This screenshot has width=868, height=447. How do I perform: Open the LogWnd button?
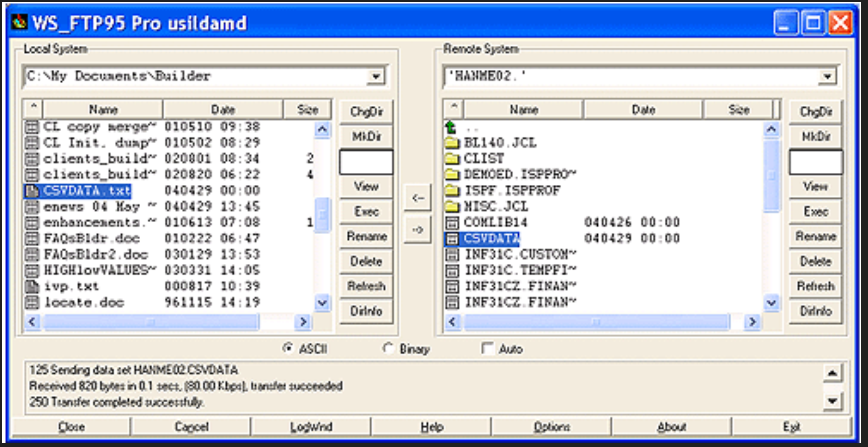point(311,427)
